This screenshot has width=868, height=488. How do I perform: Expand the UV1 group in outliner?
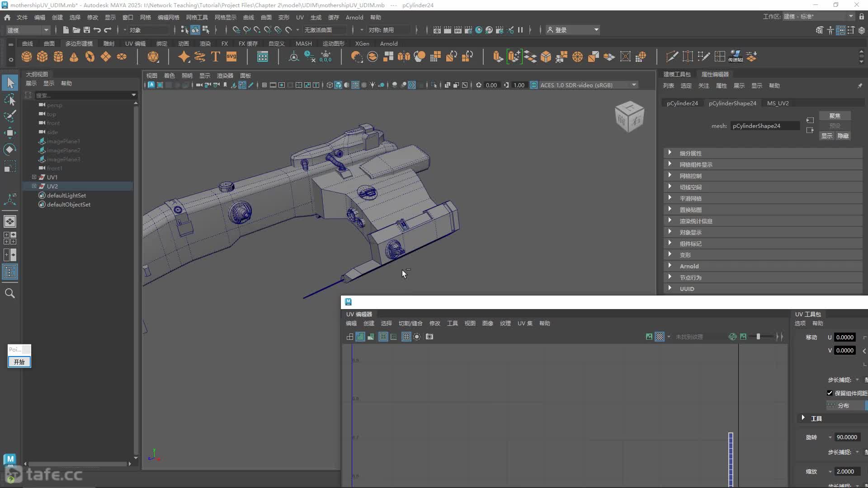34,177
